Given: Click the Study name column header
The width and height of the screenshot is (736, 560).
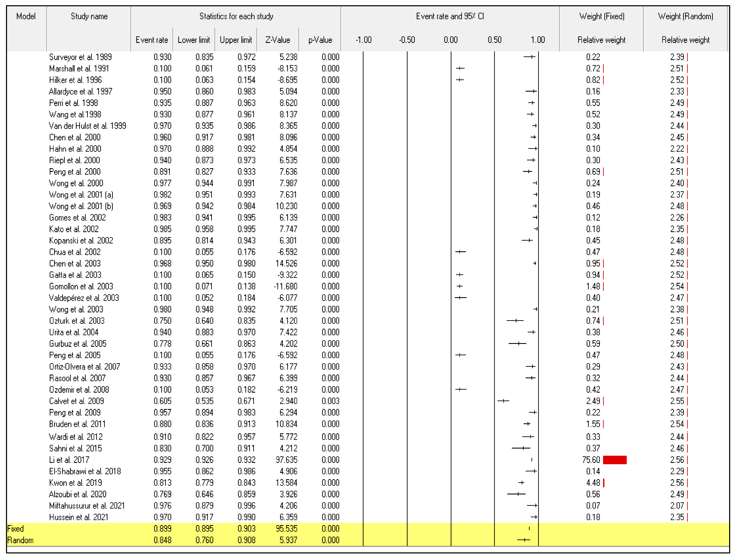Looking at the screenshot, I should tap(89, 16).
